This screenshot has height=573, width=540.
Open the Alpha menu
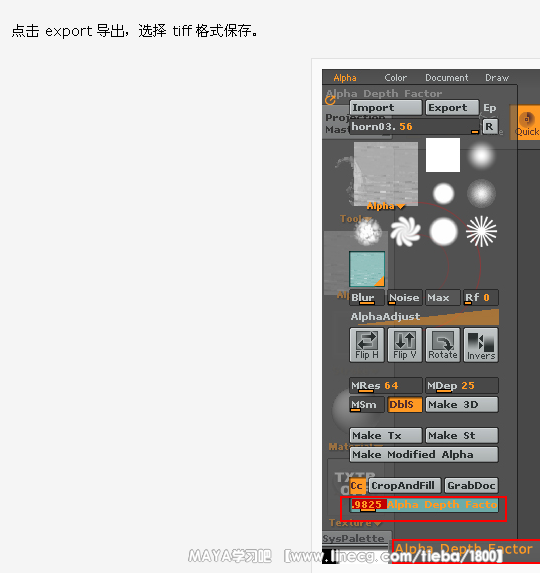pyautogui.click(x=345, y=78)
